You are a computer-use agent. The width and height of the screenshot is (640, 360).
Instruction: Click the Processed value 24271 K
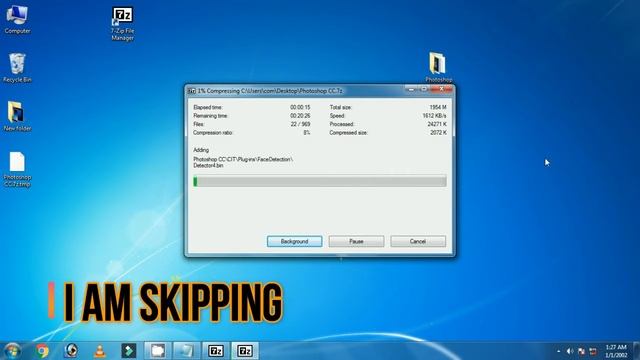pyautogui.click(x=437, y=124)
